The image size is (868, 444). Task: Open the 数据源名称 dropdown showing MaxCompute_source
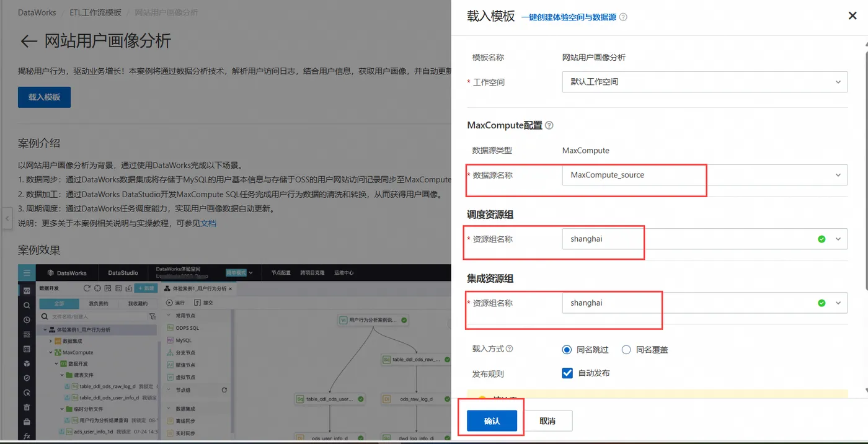click(x=704, y=175)
